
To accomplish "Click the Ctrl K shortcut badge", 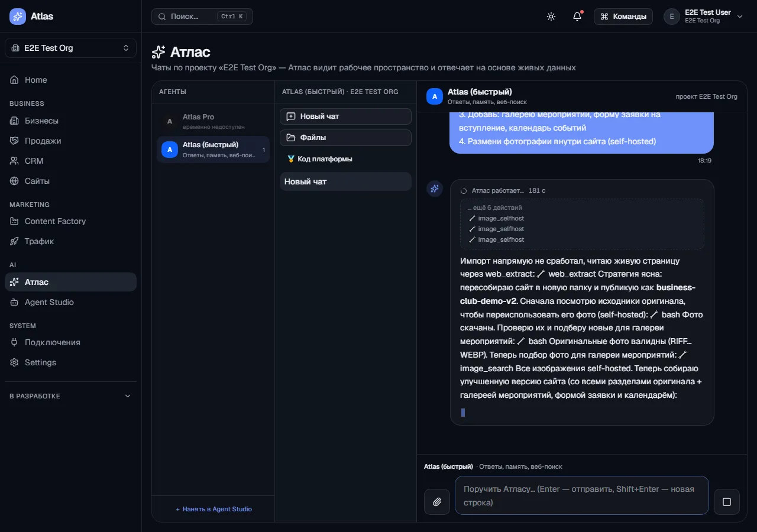I will 232,17.
